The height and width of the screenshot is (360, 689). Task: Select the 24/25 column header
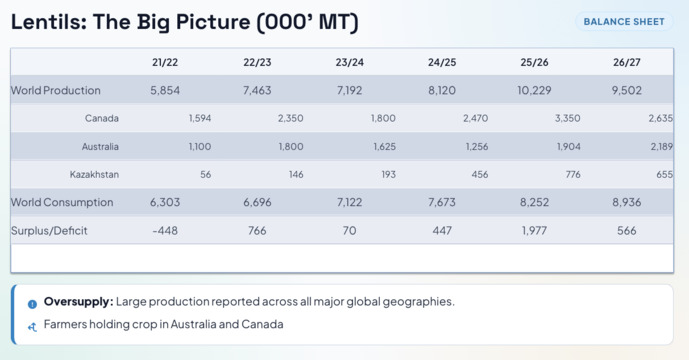[x=442, y=62]
